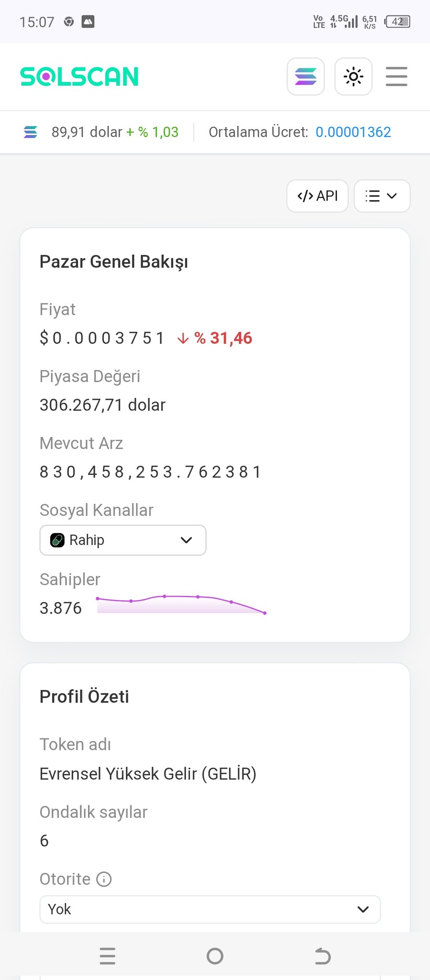430x980 pixels.
Task: Open the hamburger navigation menu
Action: pos(397,77)
